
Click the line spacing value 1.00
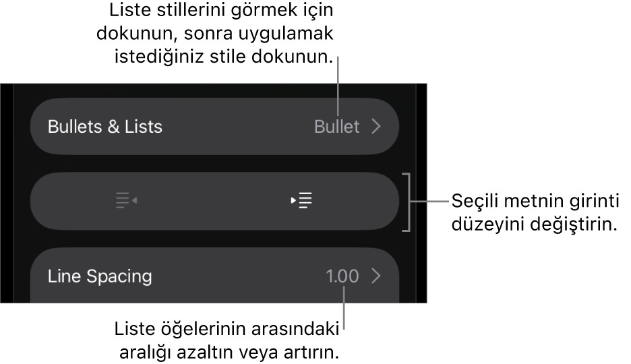[342, 276]
